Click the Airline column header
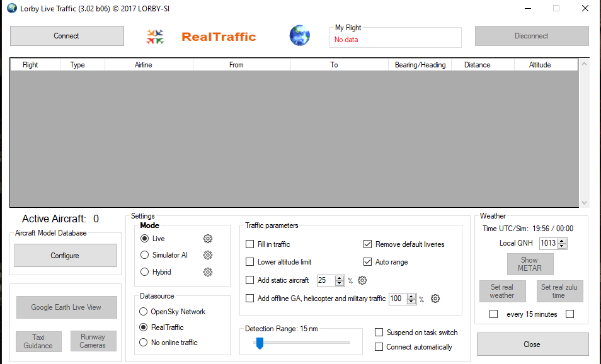 click(x=149, y=65)
